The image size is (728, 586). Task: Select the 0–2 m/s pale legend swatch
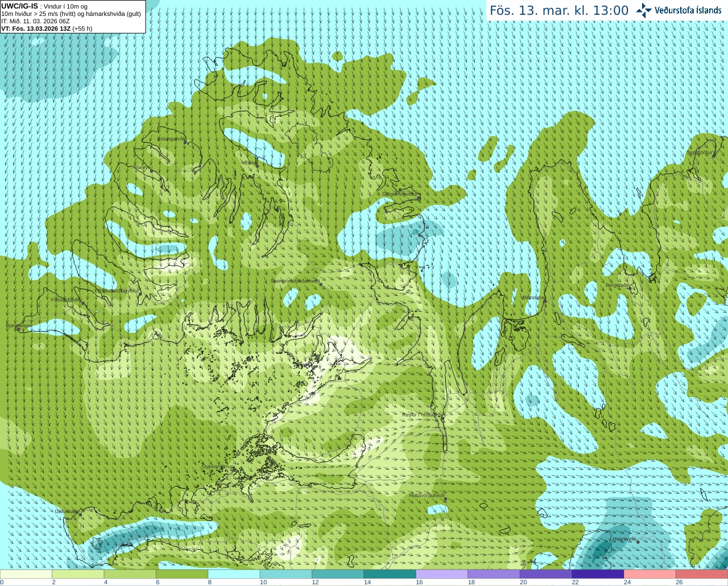pyautogui.click(x=26, y=574)
